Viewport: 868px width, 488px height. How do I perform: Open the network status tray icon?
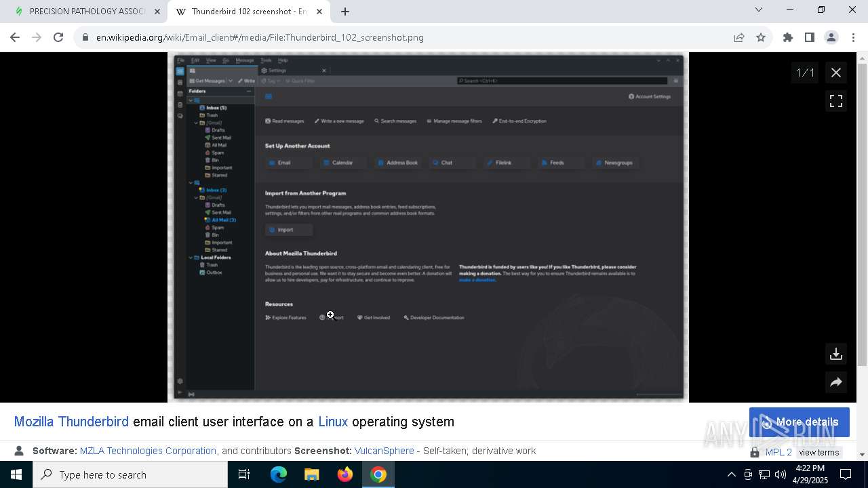[764, 474]
